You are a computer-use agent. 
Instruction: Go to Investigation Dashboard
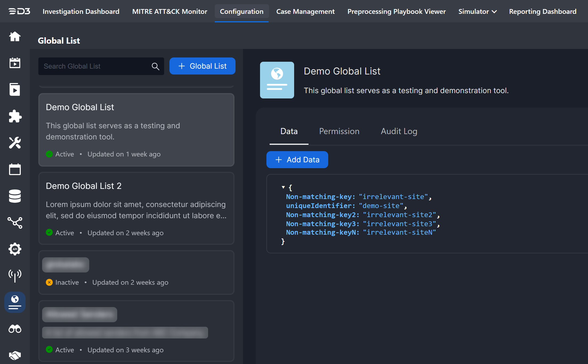click(x=81, y=11)
